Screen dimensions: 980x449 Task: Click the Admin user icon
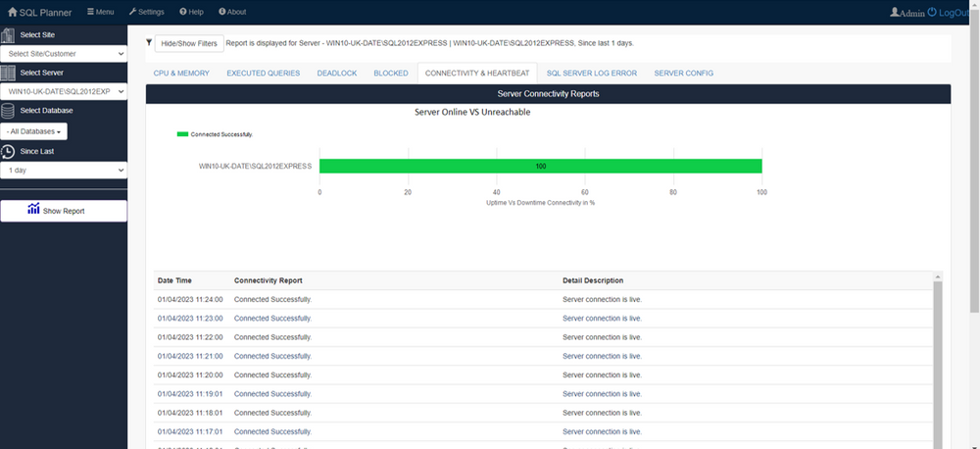(895, 12)
